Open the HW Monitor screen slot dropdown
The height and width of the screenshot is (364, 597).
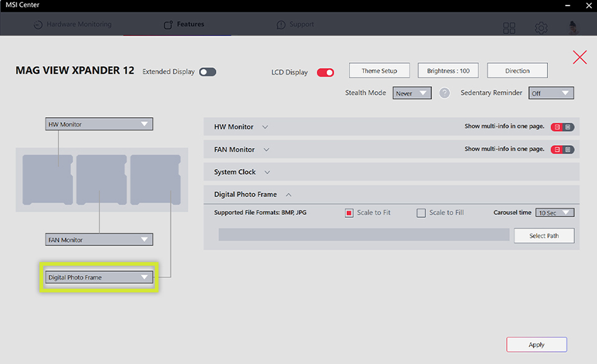99,124
